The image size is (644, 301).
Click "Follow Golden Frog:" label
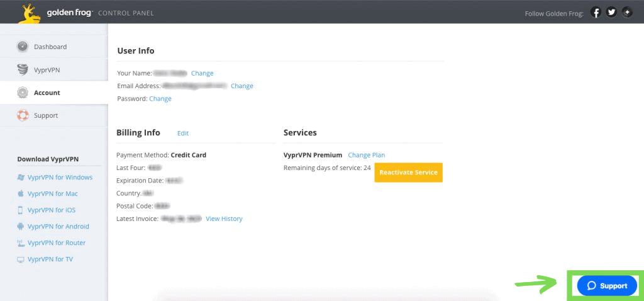(x=554, y=14)
